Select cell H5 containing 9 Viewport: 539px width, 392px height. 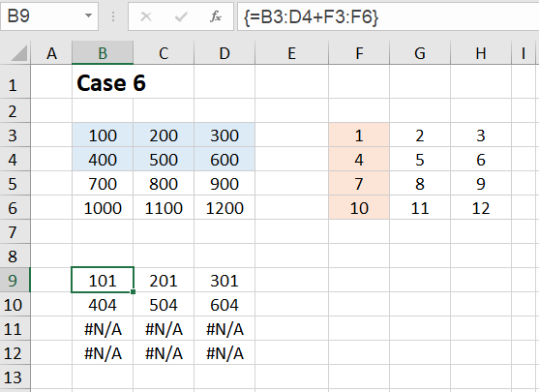pyautogui.click(x=481, y=184)
